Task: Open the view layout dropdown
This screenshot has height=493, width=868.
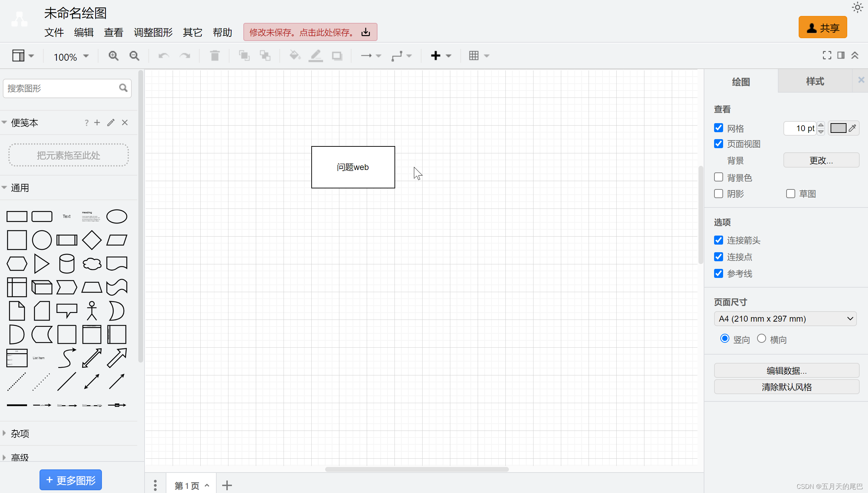Action: click(x=23, y=56)
